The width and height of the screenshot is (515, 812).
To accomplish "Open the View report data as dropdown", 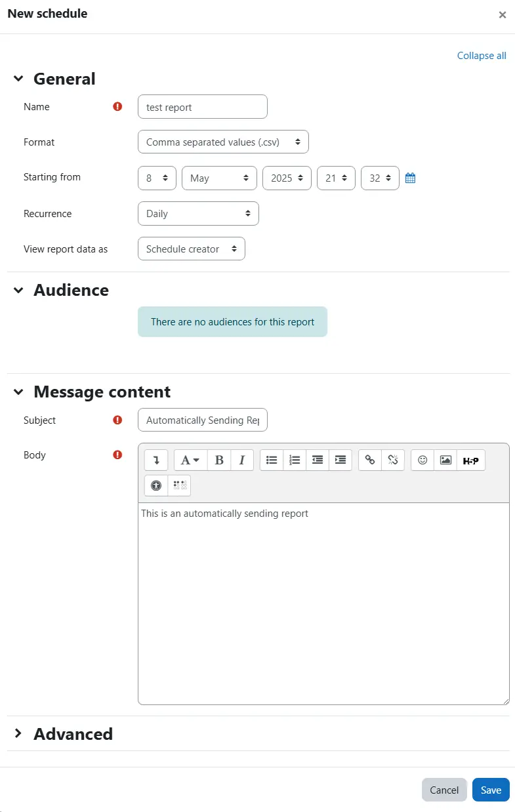I will pyautogui.click(x=191, y=249).
